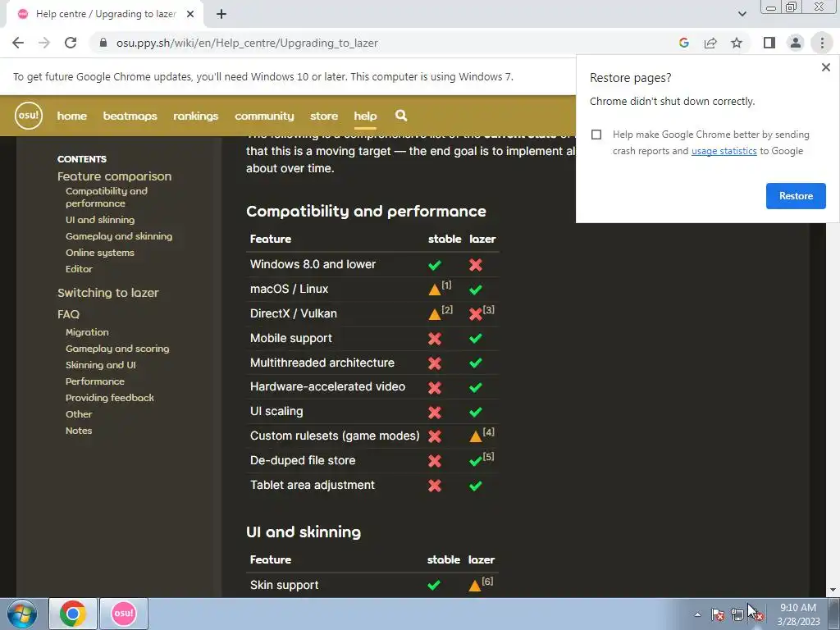Click network tray icon
Viewport: 840px width, 630px height.
pos(737,614)
